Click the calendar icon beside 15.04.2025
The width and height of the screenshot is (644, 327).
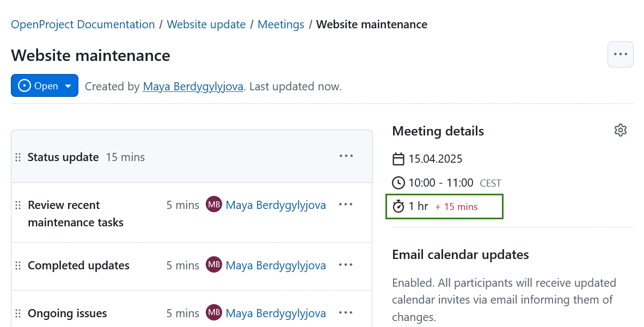(x=398, y=159)
